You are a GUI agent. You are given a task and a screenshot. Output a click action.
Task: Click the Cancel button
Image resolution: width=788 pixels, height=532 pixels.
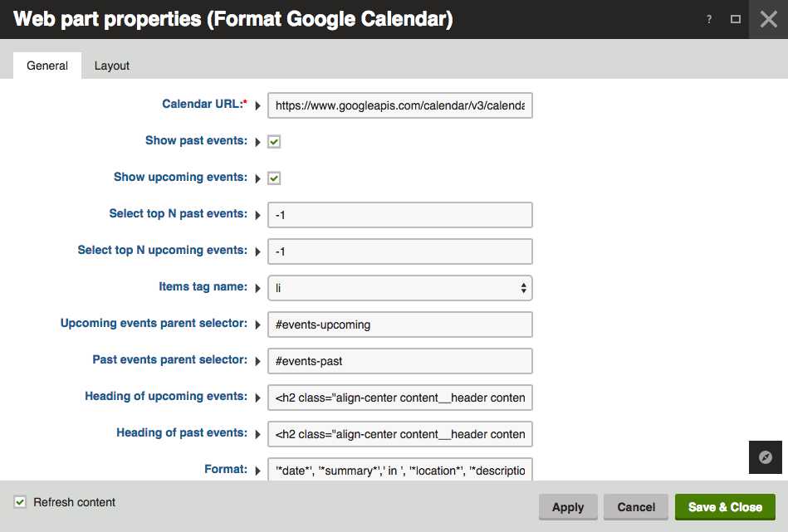[x=636, y=507]
